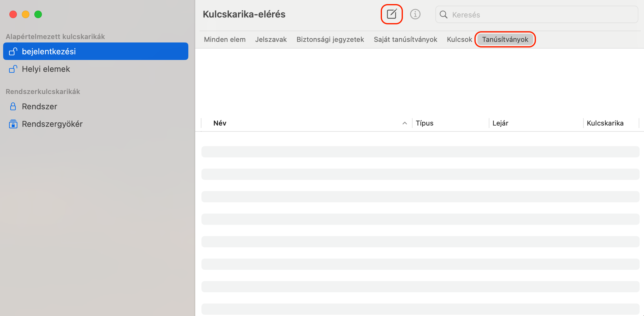Switch to the Tanúsítványok tab

pyautogui.click(x=505, y=39)
